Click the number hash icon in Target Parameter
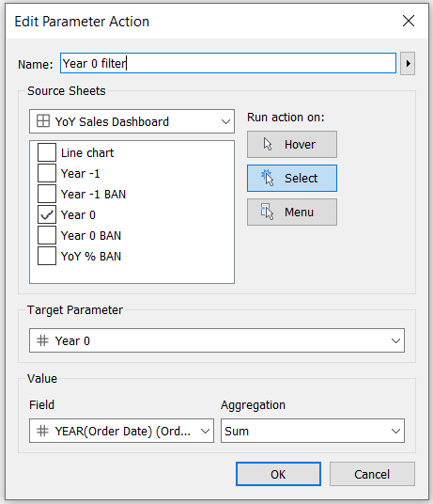 (x=42, y=340)
